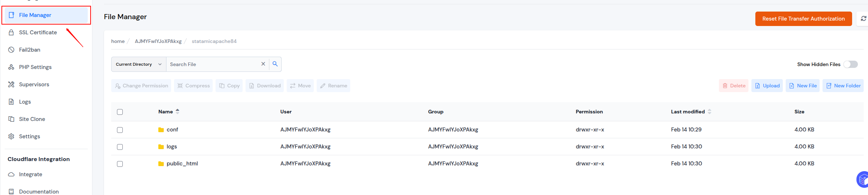Open SSL Certificate in sidebar
The image size is (868, 195).
tap(38, 32)
